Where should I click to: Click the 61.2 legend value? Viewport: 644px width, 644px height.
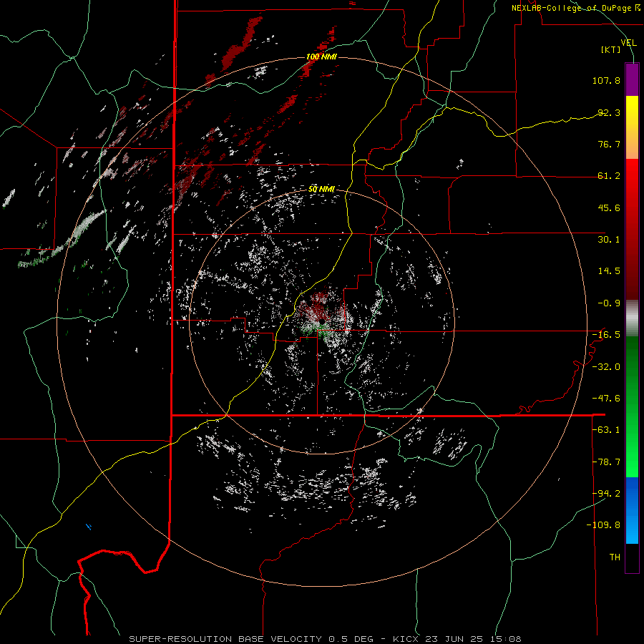click(x=609, y=176)
